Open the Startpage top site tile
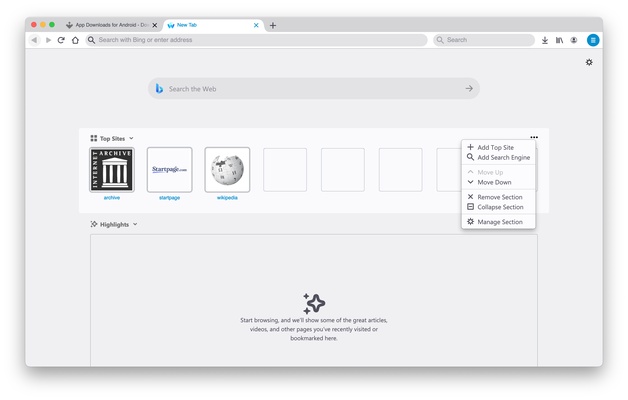 coord(169,169)
